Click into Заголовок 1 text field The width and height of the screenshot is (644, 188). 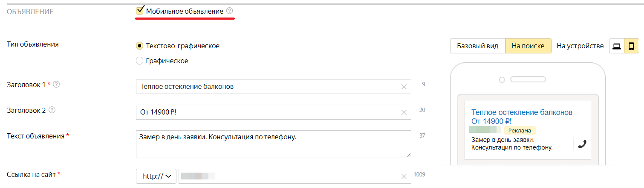(269, 87)
